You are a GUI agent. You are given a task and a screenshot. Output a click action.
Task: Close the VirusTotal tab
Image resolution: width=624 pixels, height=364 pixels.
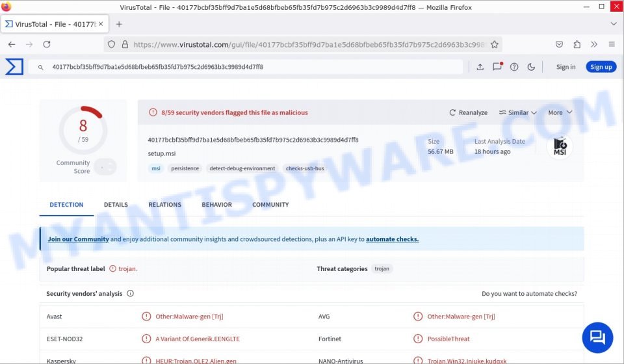pyautogui.click(x=101, y=24)
